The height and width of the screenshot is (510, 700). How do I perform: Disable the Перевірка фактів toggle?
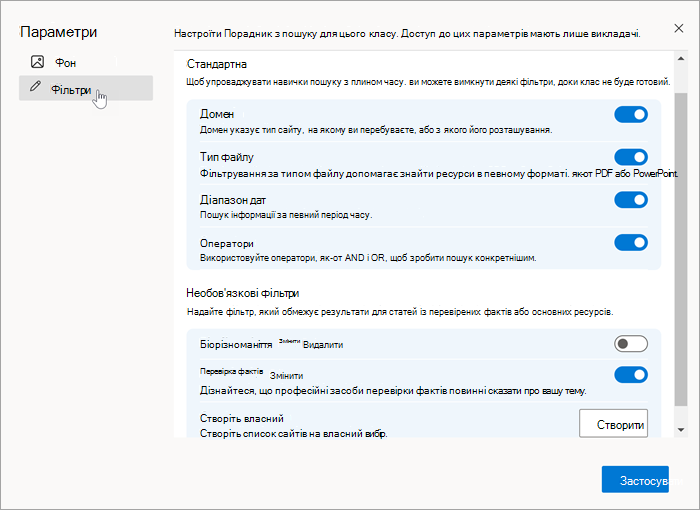[631, 375]
